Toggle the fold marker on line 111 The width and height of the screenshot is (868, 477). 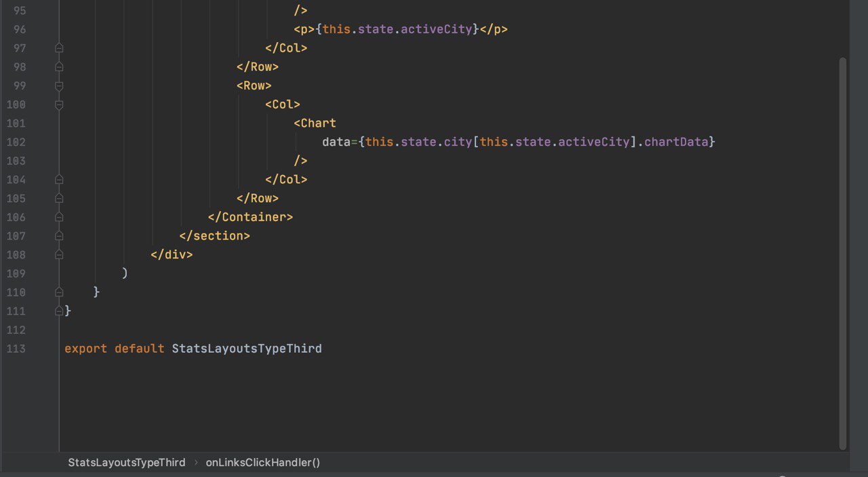(59, 311)
